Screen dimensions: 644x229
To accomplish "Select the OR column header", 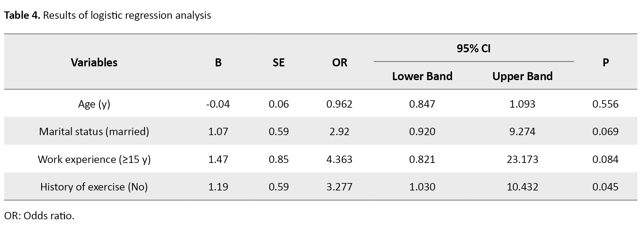I will (x=339, y=62).
